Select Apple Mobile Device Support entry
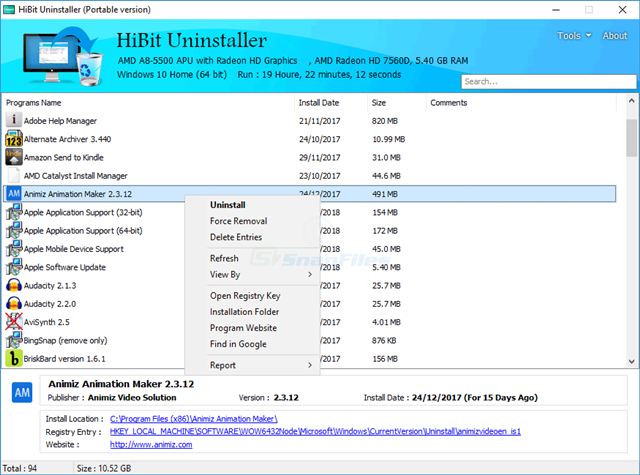The image size is (640, 475). [73, 249]
